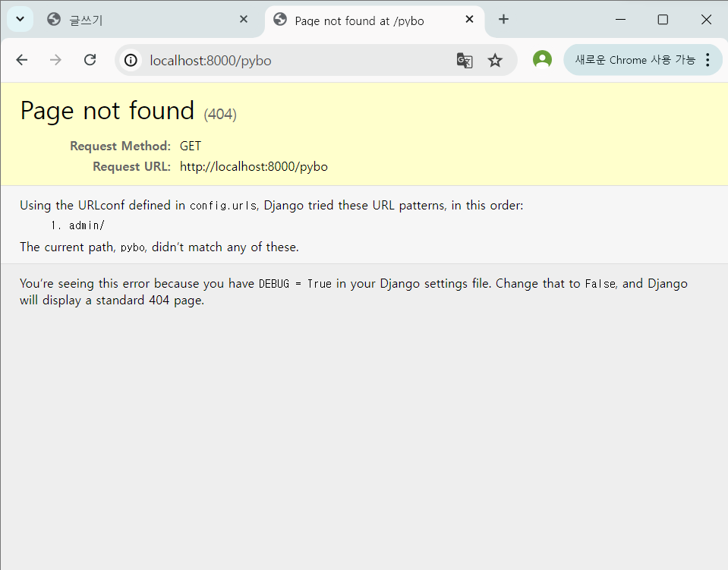Close the Page not found tab
The width and height of the screenshot is (728, 570).
(469, 19)
